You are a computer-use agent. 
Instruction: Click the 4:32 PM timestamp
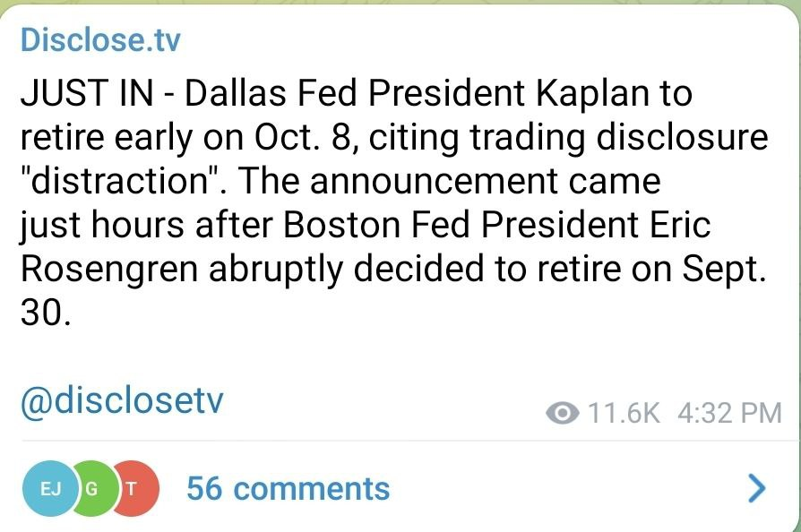pos(729,414)
